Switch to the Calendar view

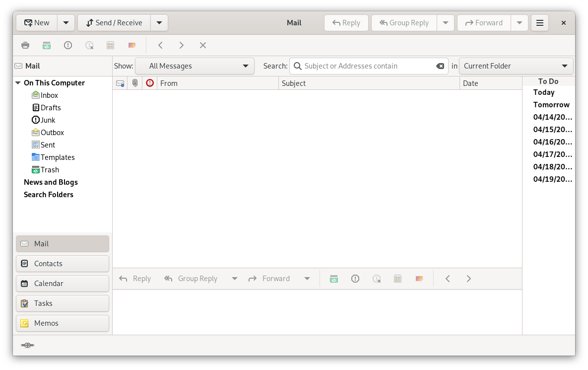63,284
